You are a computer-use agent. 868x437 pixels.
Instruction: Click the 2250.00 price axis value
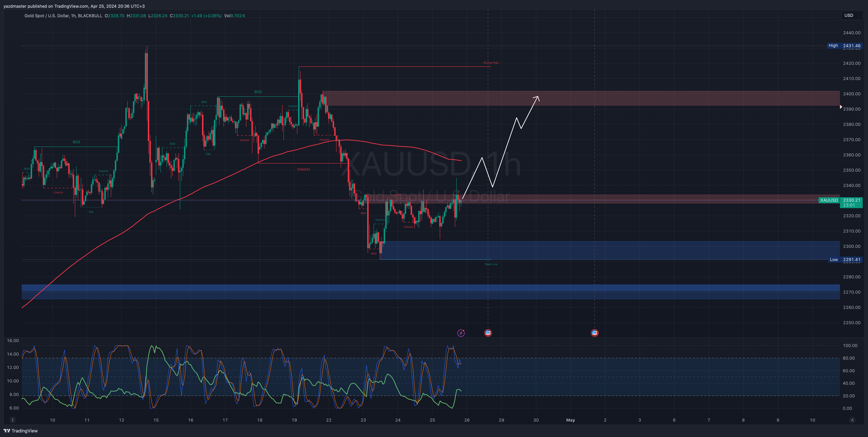852,323
